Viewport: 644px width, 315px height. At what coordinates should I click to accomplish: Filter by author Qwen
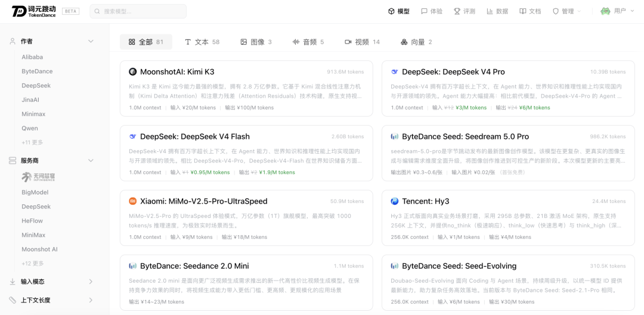click(30, 129)
